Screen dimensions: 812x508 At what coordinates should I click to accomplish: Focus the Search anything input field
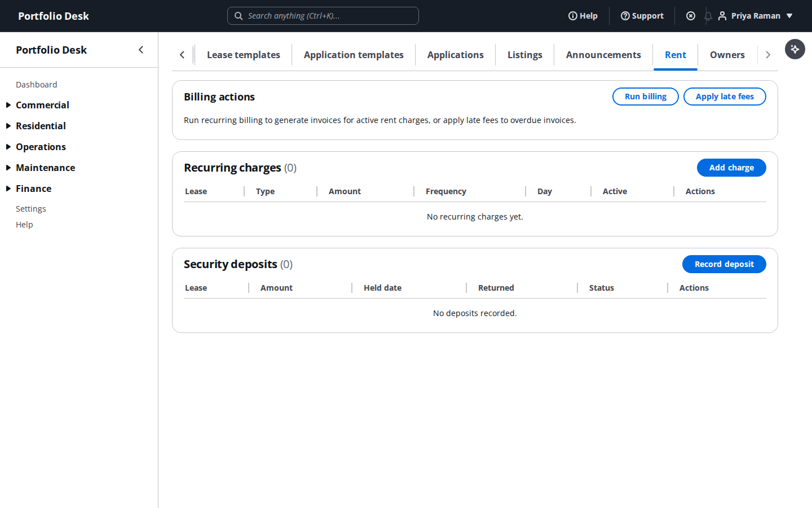click(x=323, y=16)
